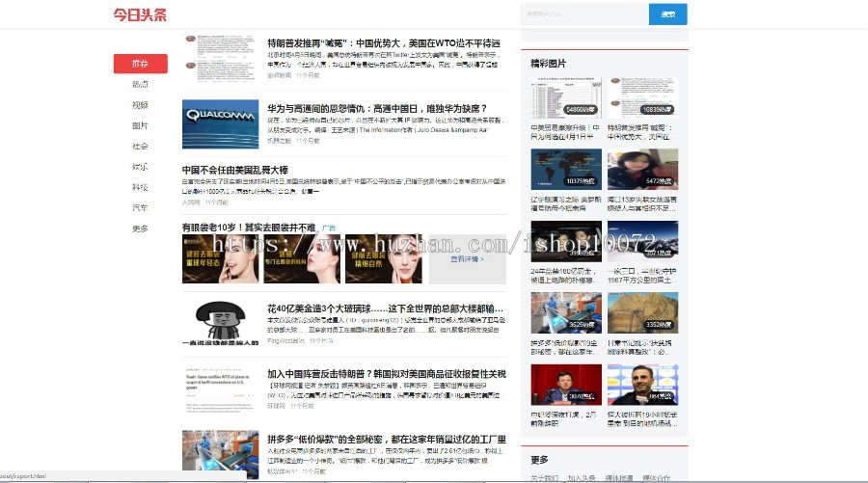Click the 广告 tag beside ad title

click(329, 228)
